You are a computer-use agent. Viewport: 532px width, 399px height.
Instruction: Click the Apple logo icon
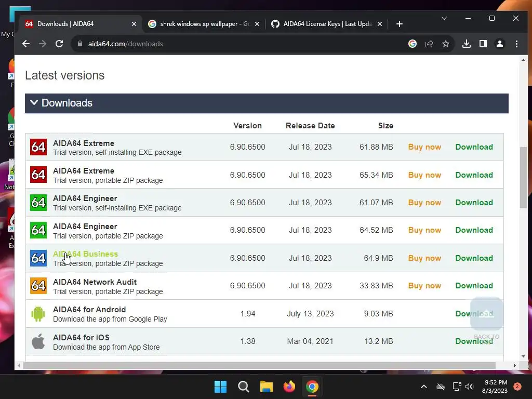(x=38, y=341)
